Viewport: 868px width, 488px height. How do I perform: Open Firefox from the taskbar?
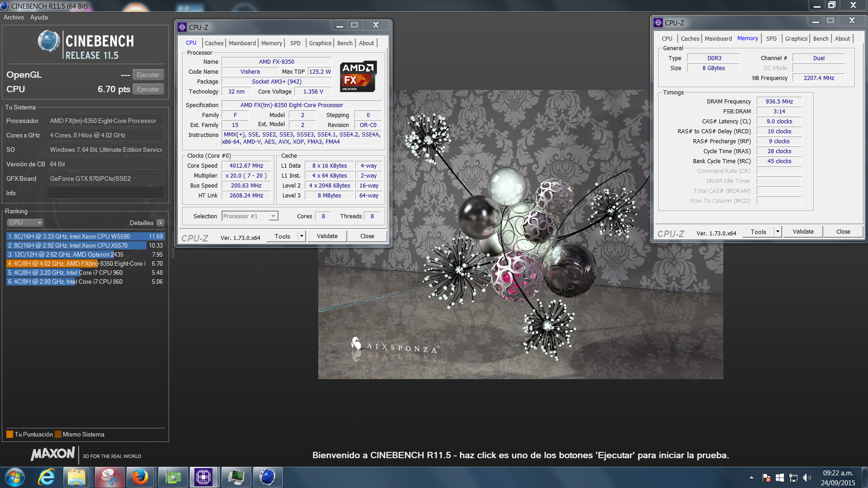tap(140, 477)
